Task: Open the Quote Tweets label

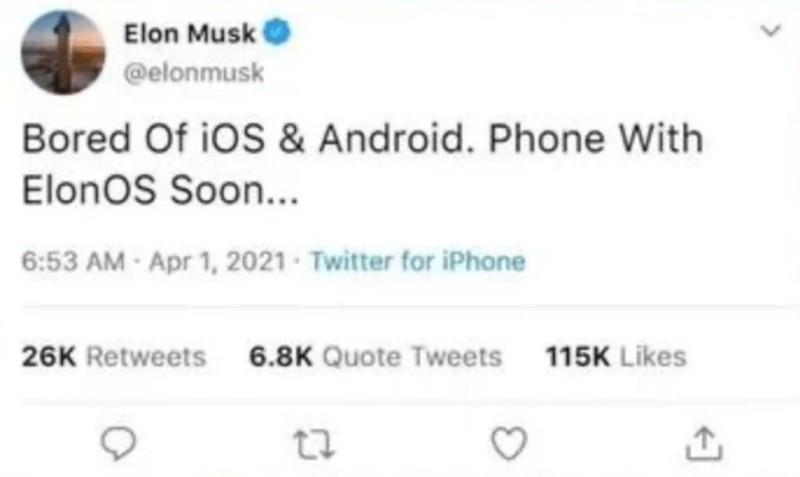Action: (412, 356)
